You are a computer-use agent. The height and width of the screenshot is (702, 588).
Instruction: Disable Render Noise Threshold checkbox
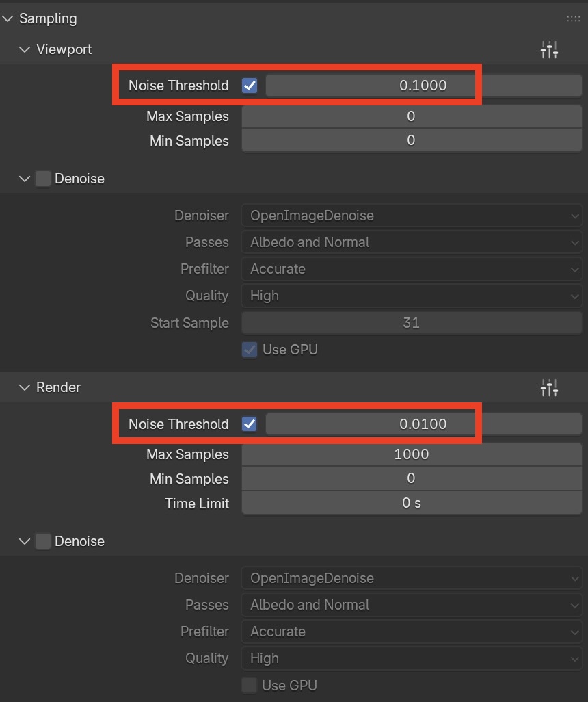(250, 424)
